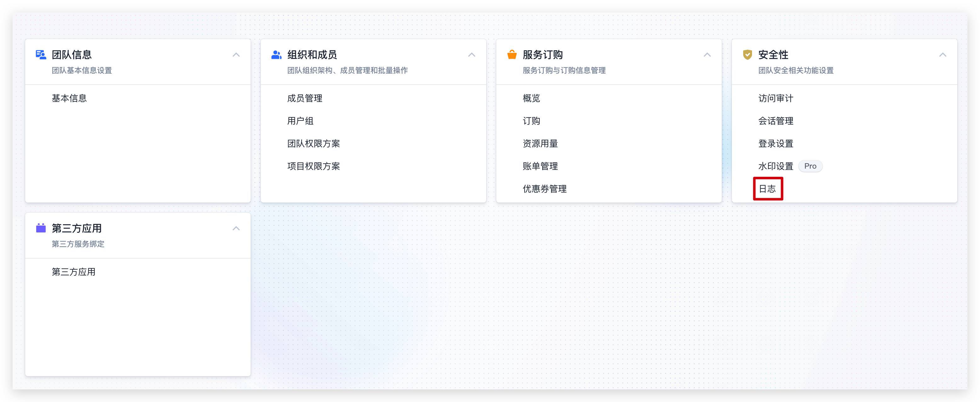Click the 团队信息 card icon

(41, 55)
